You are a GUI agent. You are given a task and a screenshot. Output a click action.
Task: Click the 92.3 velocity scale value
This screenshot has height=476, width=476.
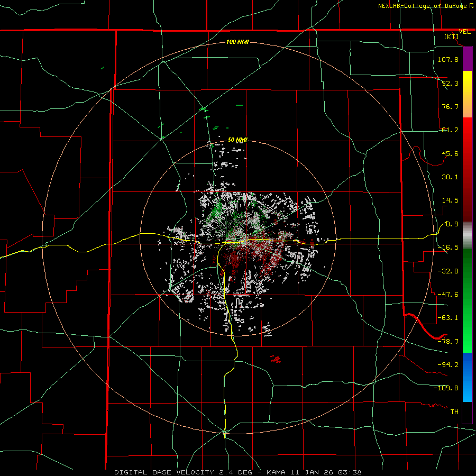pyautogui.click(x=450, y=83)
